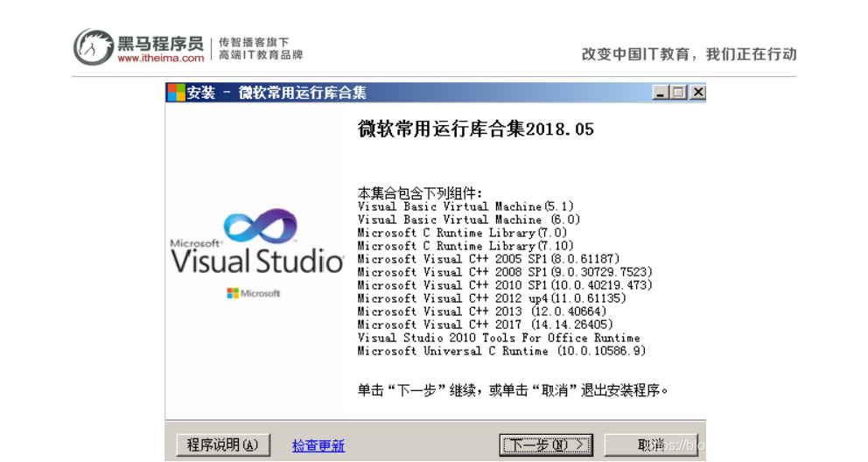Click the 检查更新 link
868x462 pixels.
(318, 445)
